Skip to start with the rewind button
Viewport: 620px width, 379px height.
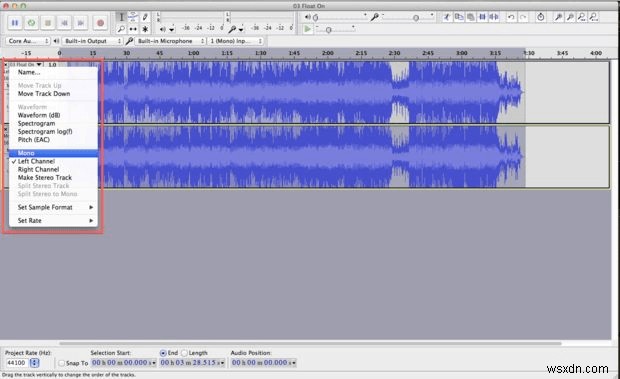(64, 23)
